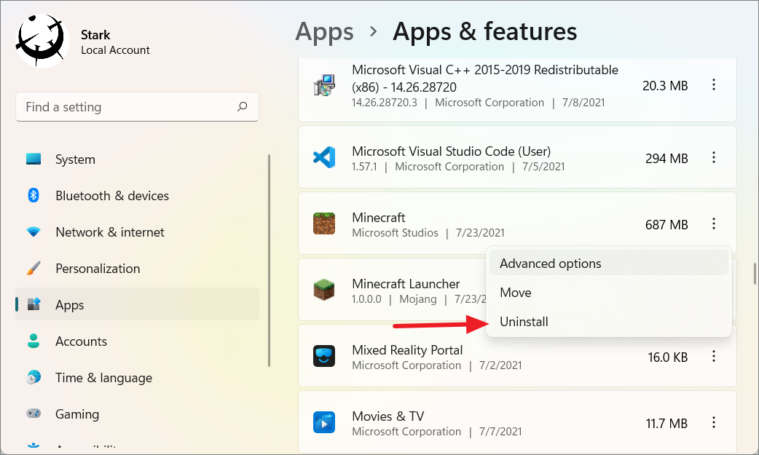Open more options for Visual C++ Redistributable
This screenshot has height=455, width=759.
tap(713, 85)
